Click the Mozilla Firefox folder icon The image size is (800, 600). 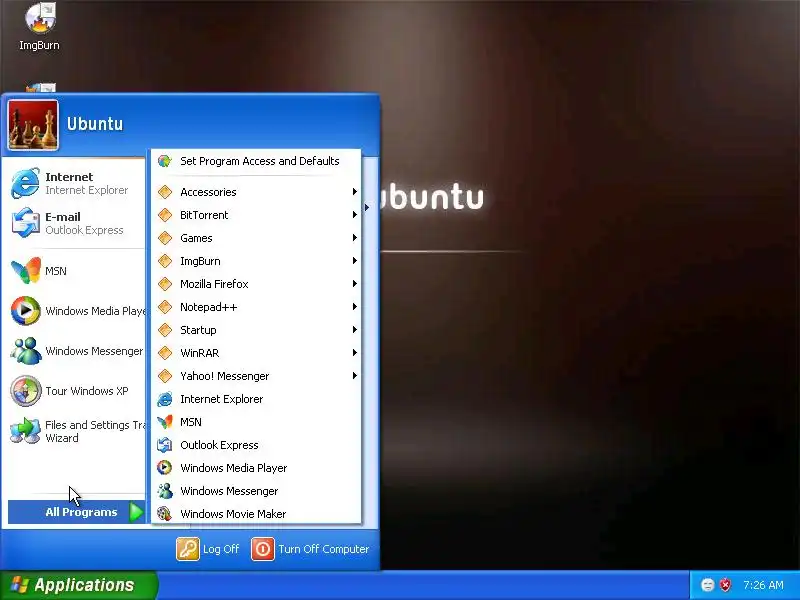[x=165, y=284]
